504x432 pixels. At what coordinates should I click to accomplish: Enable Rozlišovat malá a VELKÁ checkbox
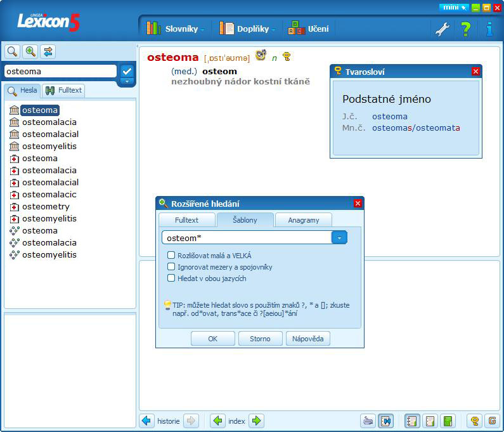pyautogui.click(x=171, y=256)
